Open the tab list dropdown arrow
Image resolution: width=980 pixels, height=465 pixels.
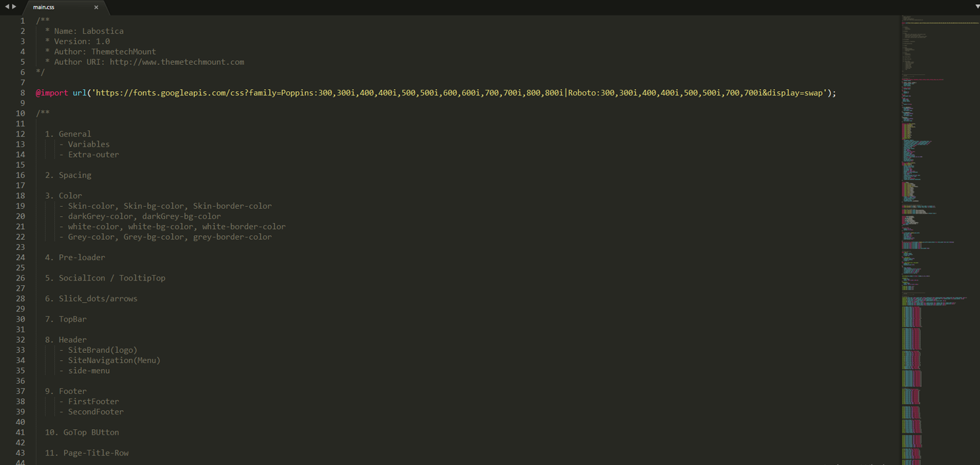click(x=976, y=6)
